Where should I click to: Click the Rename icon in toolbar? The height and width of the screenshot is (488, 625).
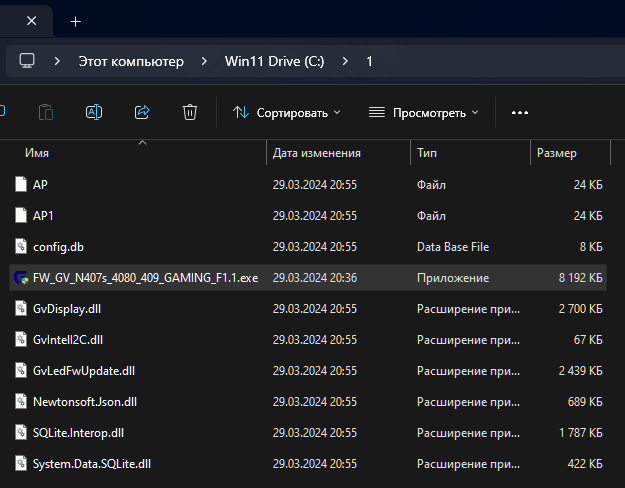[94, 112]
